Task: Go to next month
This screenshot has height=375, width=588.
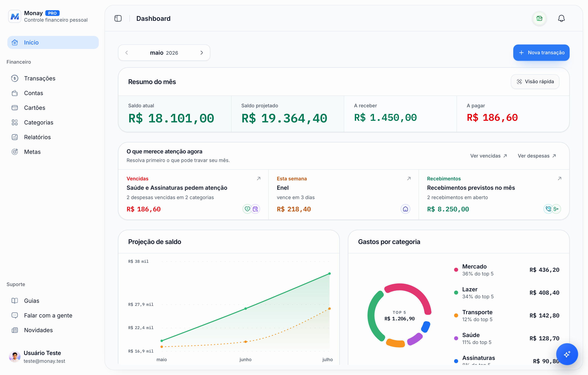Action: [x=202, y=53]
